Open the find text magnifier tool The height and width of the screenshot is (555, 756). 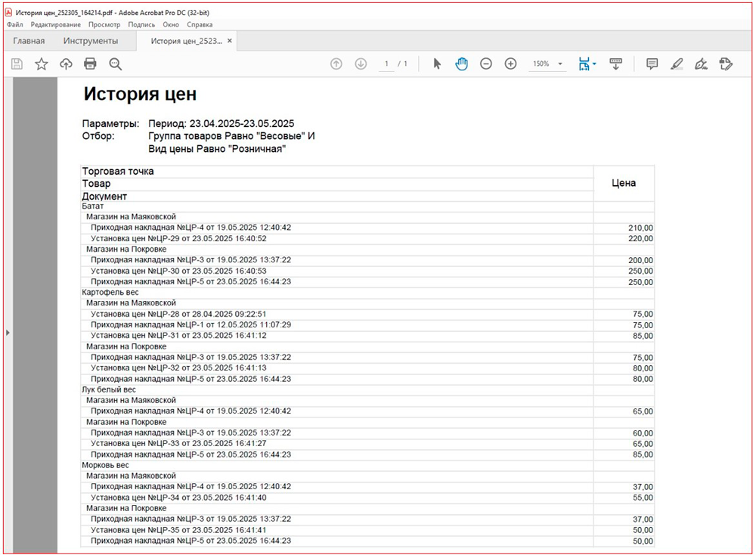(115, 64)
